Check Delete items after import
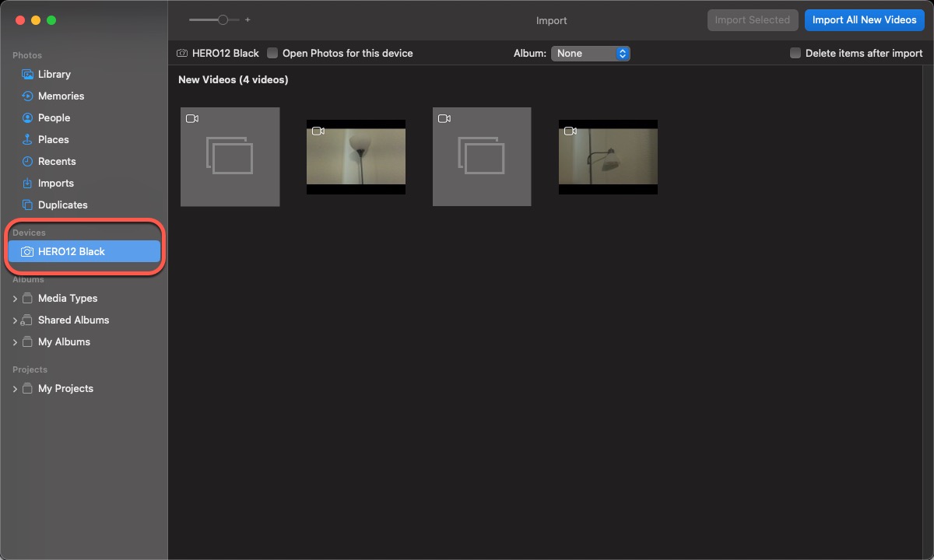 (x=795, y=54)
